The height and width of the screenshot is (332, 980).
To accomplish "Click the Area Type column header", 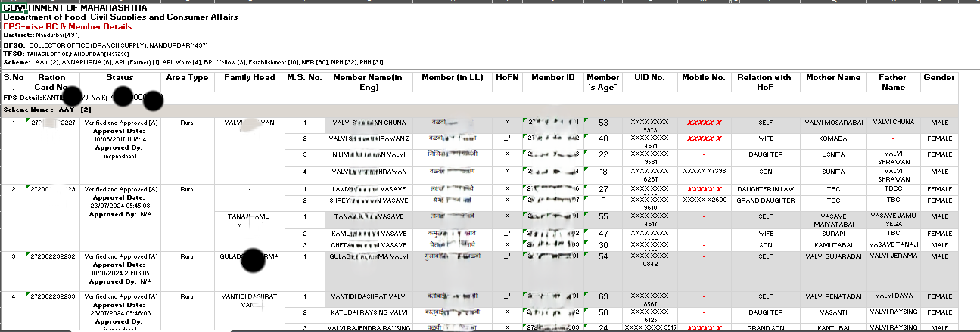I will [187, 78].
